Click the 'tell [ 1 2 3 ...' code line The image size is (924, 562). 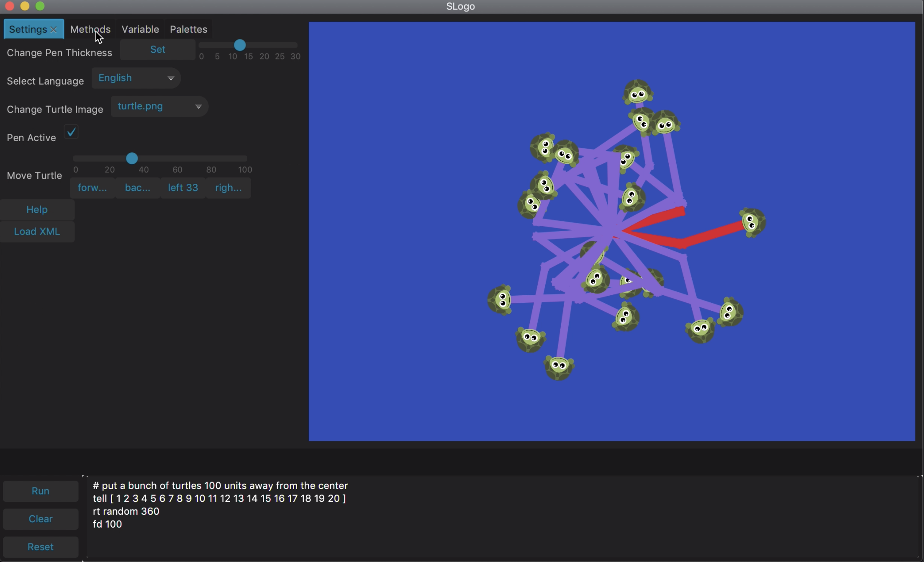(219, 498)
